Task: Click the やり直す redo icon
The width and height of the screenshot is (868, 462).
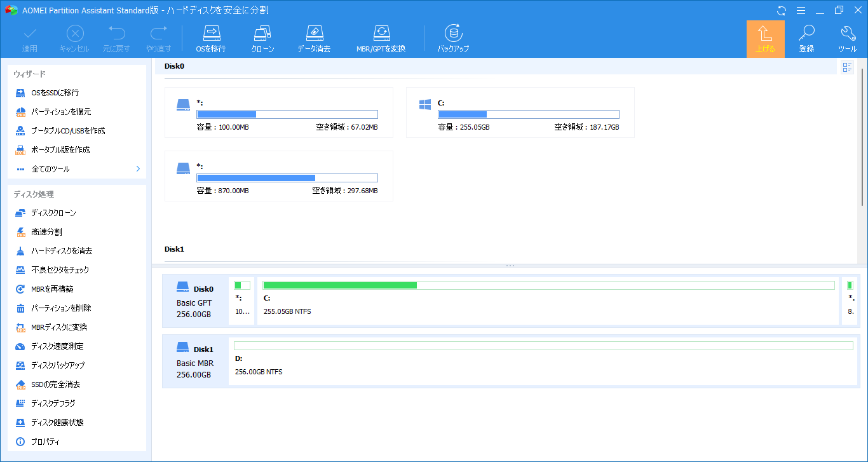Action: tap(158, 39)
